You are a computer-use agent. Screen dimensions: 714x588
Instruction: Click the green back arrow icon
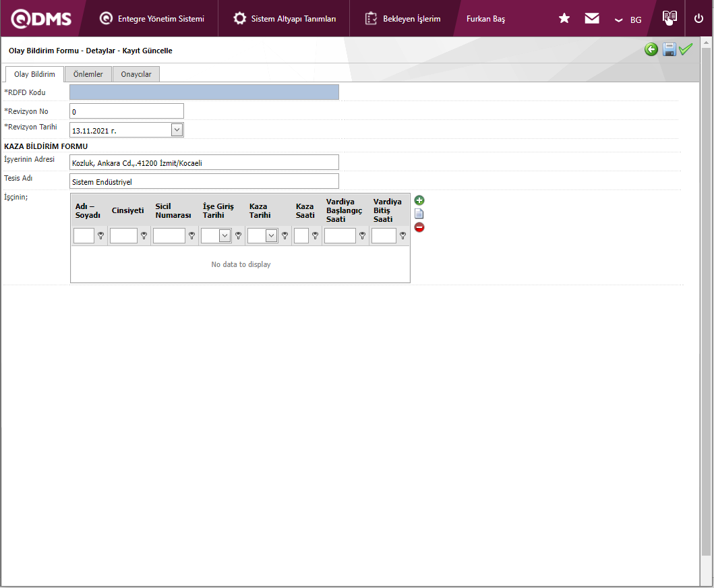click(x=651, y=49)
